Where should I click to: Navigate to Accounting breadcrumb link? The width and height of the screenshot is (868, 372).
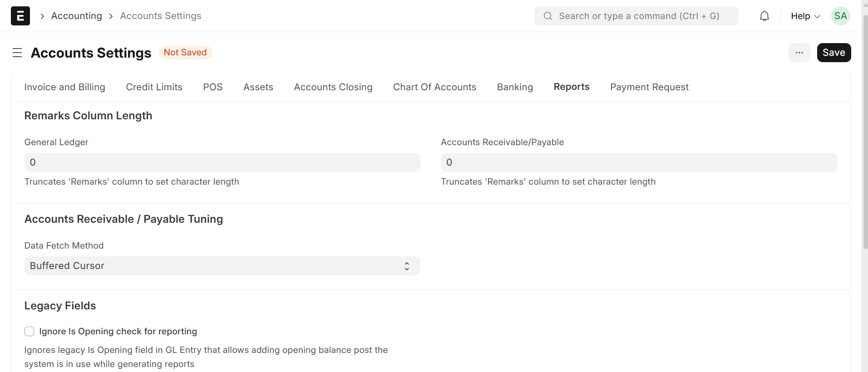point(76,16)
